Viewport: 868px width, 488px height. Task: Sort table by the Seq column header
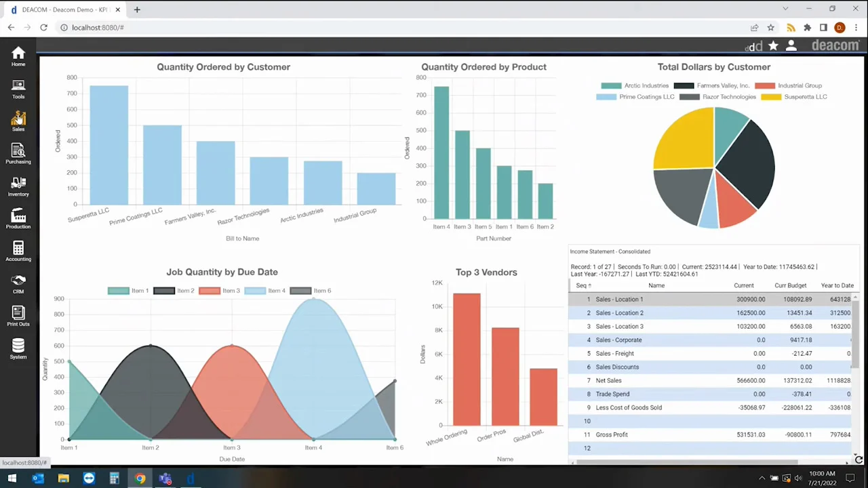pos(582,285)
